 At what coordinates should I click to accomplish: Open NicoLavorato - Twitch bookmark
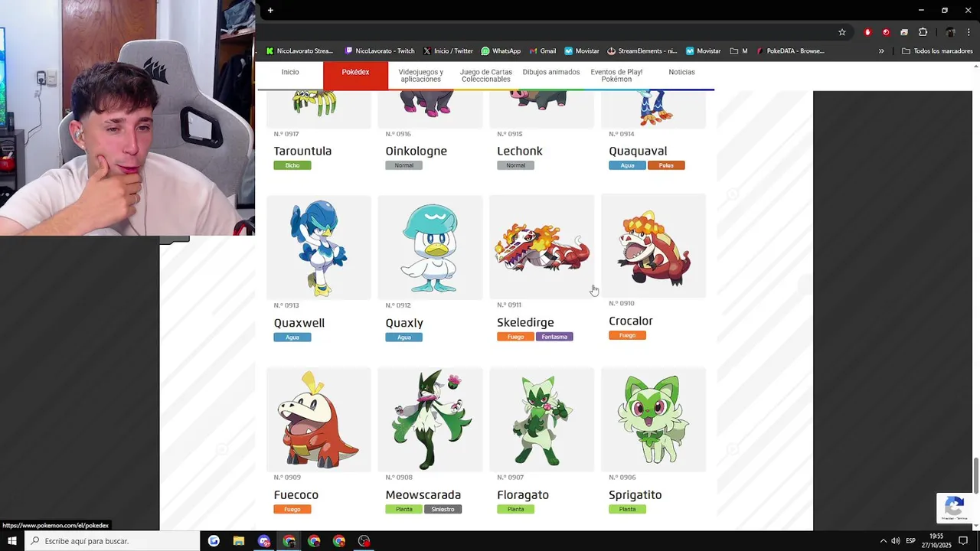(x=380, y=51)
